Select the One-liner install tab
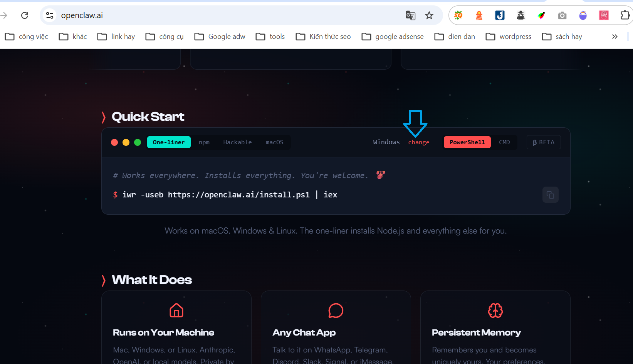 coord(169,142)
